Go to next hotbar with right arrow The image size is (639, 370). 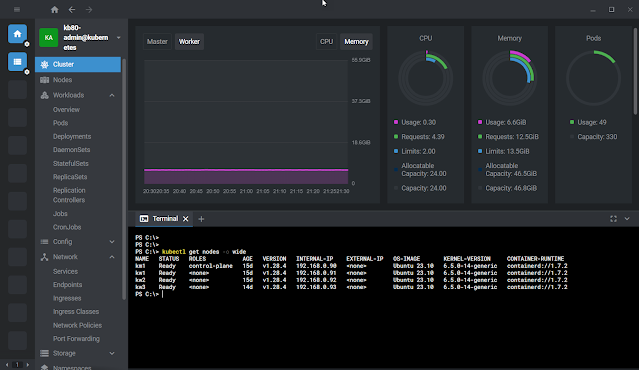28,365
